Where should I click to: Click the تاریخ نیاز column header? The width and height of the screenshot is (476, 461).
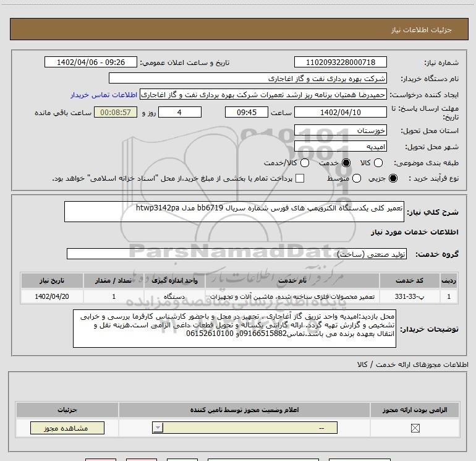point(52,280)
